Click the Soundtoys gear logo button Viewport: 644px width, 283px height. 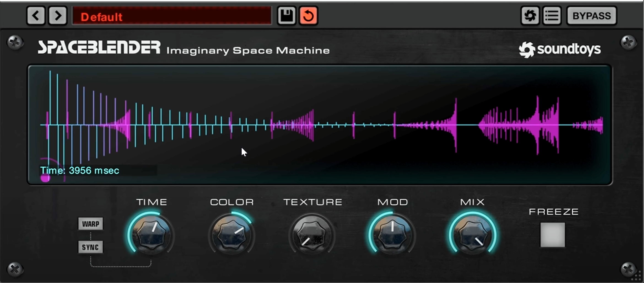click(x=530, y=16)
